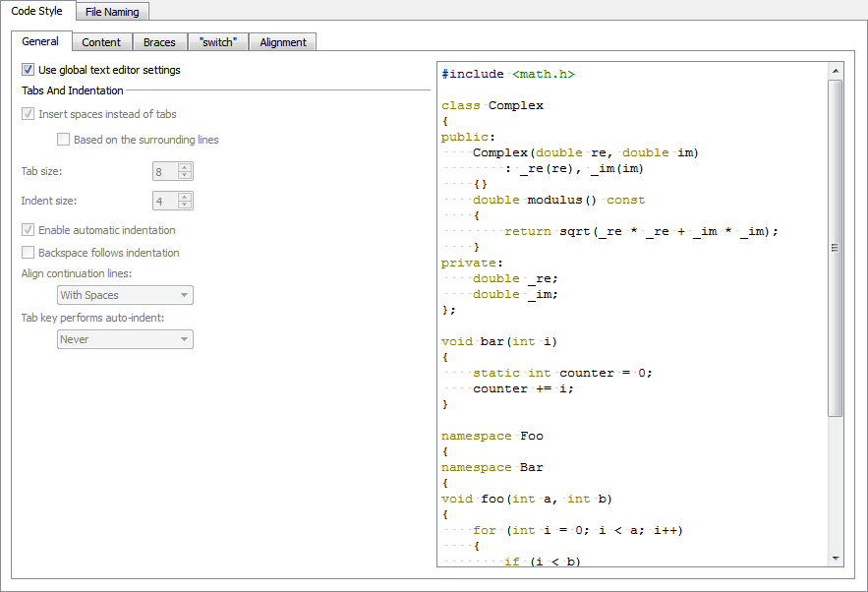Screen dimensions: 868x592
Task: Enable Based on the surrounding lines
Action: [64, 140]
